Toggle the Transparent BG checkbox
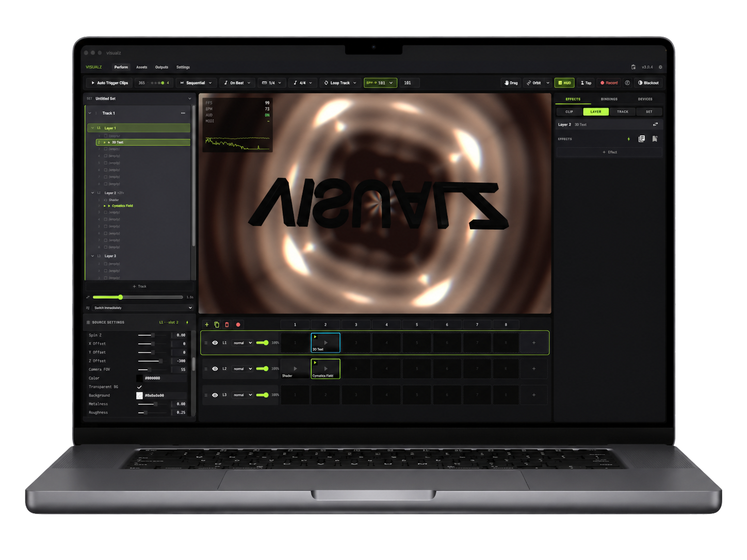The image size is (747, 560). [x=139, y=387]
